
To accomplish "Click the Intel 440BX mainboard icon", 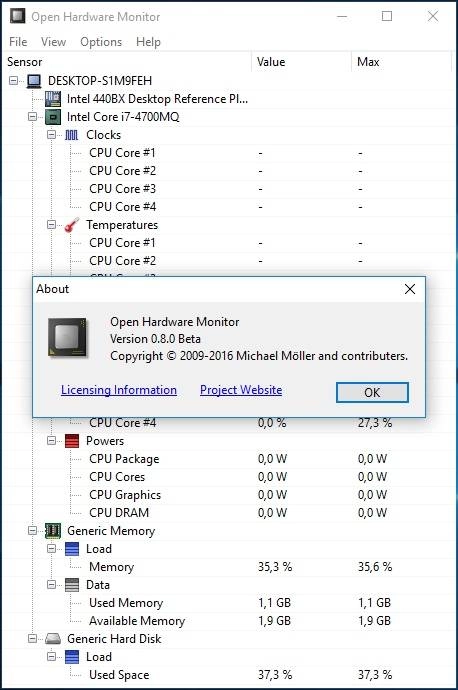I will [x=53, y=99].
